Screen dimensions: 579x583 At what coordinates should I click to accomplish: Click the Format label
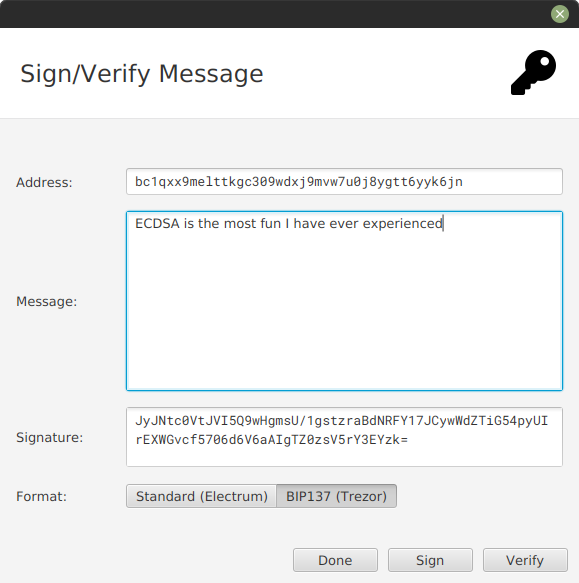click(x=41, y=496)
